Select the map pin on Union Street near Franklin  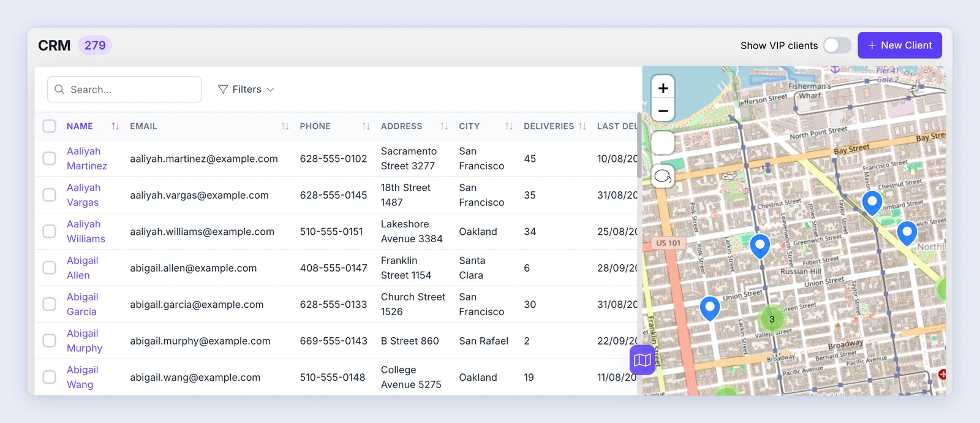pyautogui.click(x=709, y=309)
